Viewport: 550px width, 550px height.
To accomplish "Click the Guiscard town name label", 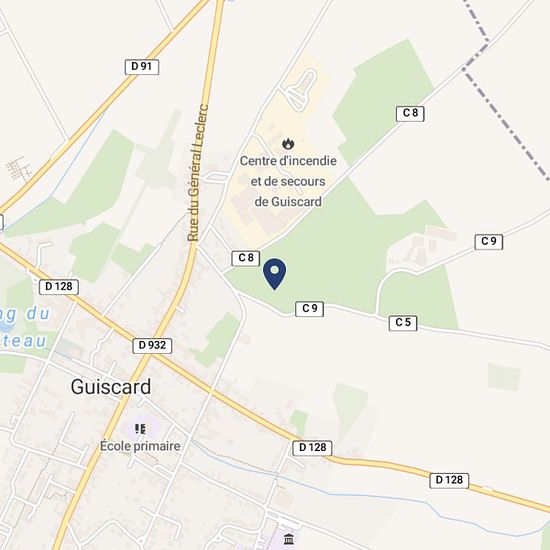I will (111, 387).
